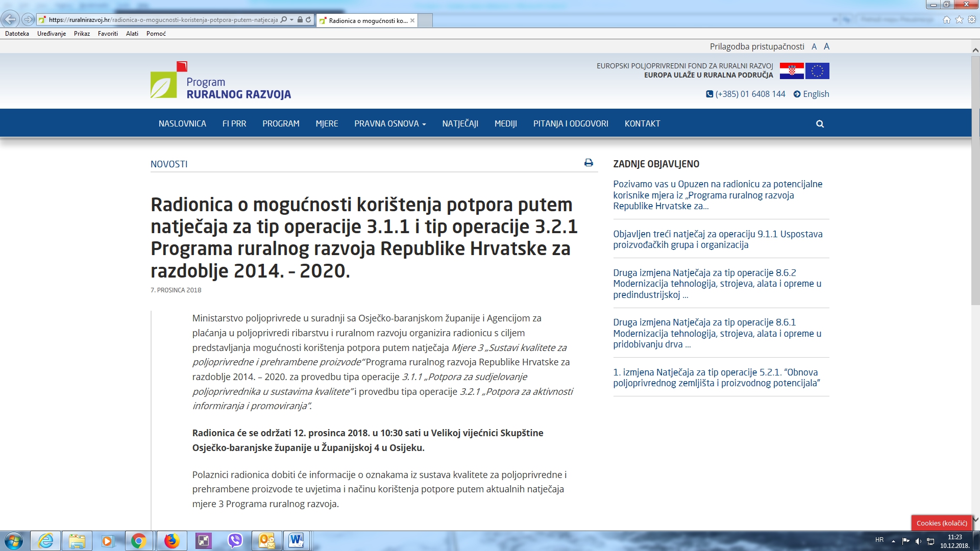Open the Datoteka menu
This screenshot has height=551, width=980.
coord(17,34)
